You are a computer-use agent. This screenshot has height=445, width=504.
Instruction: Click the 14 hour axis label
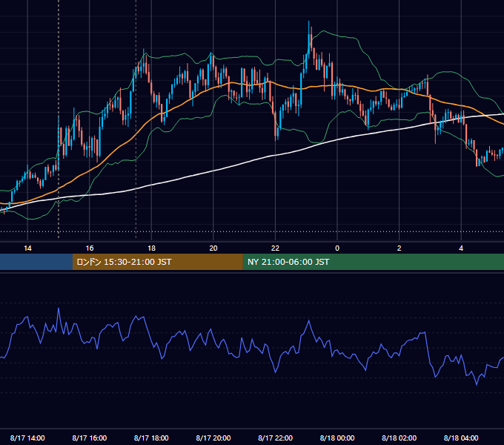(27, 248)
